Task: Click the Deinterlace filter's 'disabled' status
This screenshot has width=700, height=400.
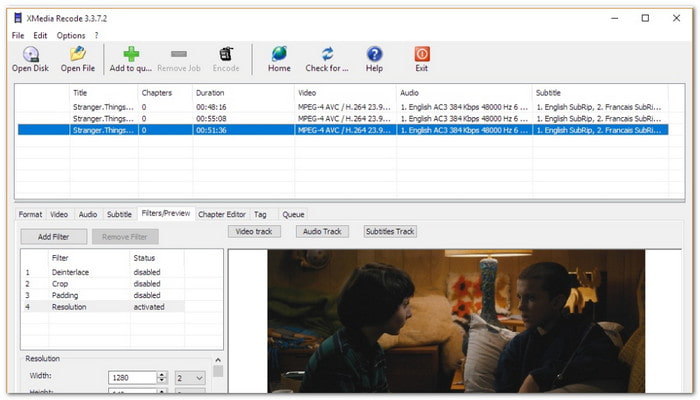Action: tap(147, 272)
